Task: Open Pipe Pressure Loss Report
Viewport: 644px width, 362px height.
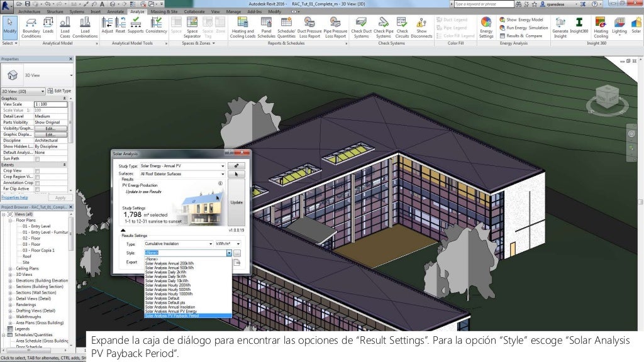Action: click(x=335, y=28)
